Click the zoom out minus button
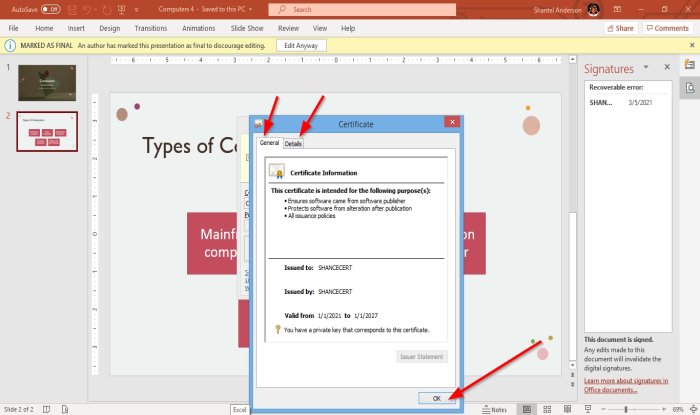The height and width of the screenshot is (415, 700). pyautogui.click(x=604, y=409)
